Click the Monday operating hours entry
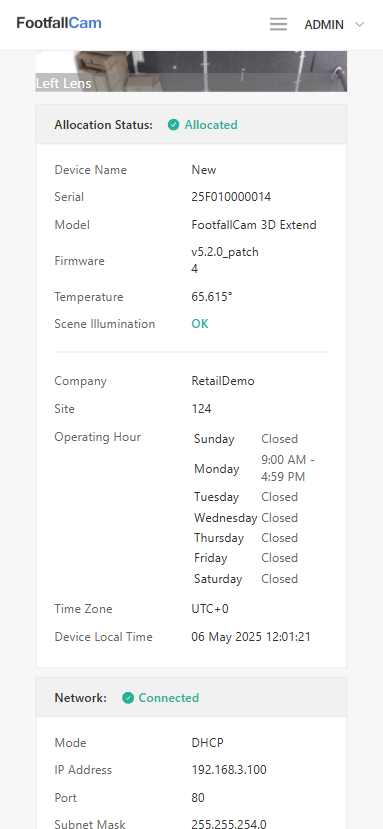 [x=254, y=468]
